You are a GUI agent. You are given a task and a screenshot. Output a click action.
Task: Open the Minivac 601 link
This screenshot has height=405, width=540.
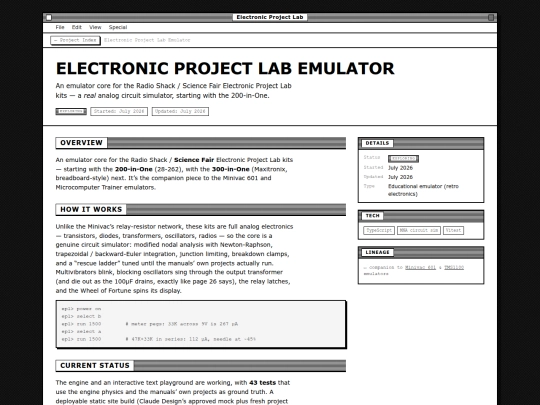(x=420, y=268)
